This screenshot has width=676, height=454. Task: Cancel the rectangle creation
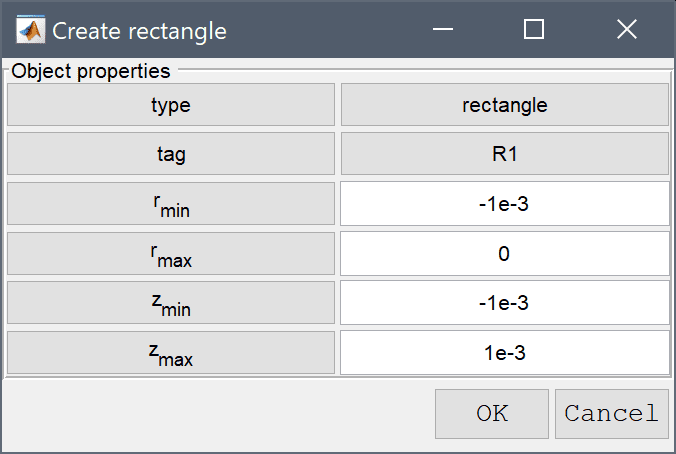click(612, 414)
